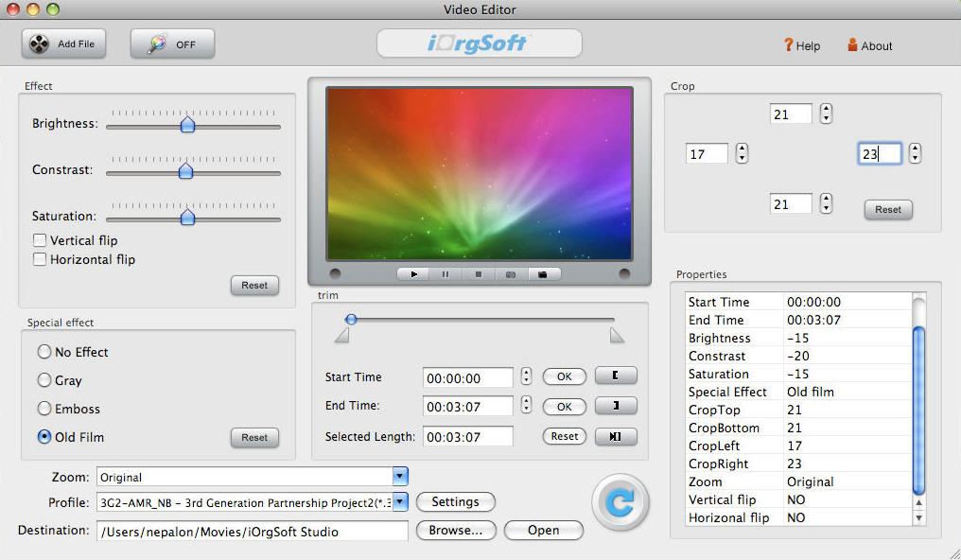Pause the video preview
The height and width of the screenshot is (560, 961).
tap(446, 274)
